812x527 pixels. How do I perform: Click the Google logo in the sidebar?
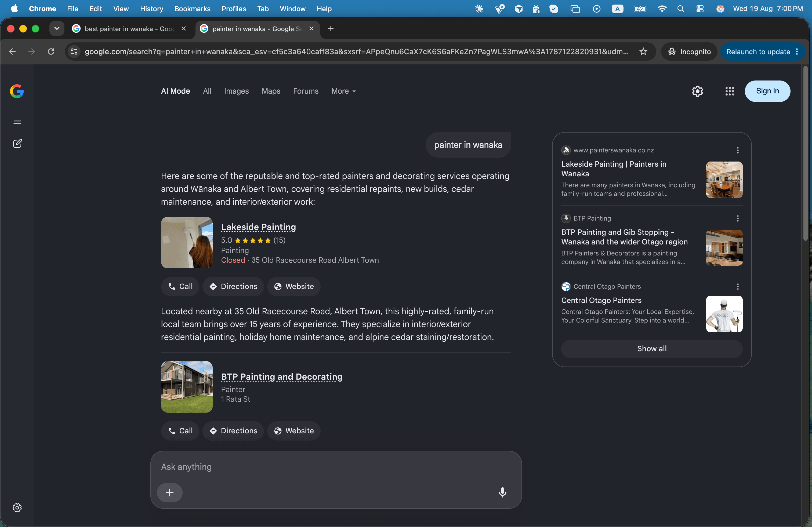[17, 91]
